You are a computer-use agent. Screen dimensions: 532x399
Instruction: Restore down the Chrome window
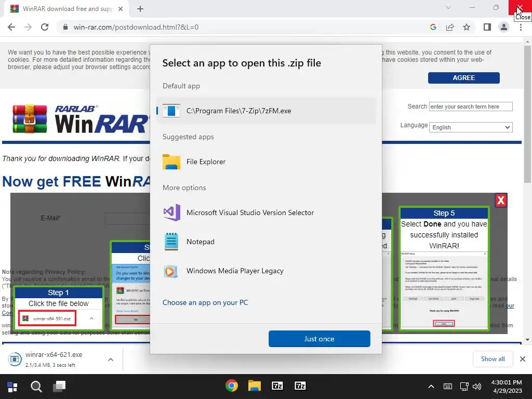pos(496,7)
